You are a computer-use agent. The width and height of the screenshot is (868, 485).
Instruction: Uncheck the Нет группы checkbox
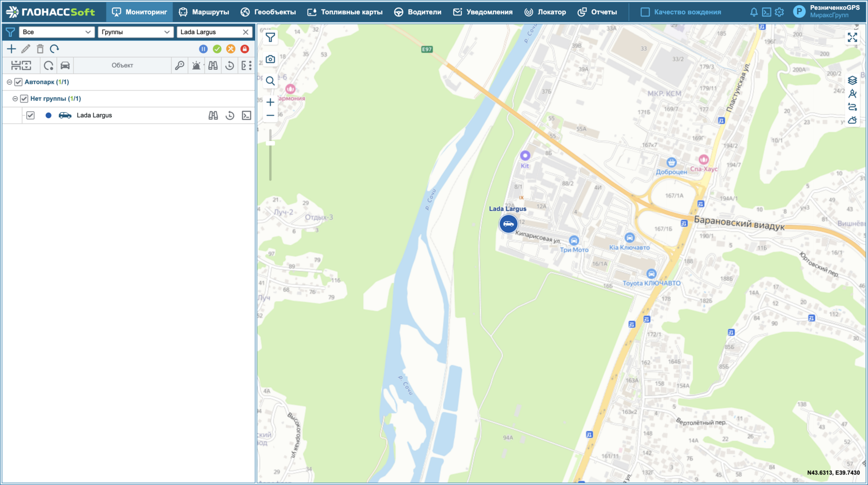24,99
